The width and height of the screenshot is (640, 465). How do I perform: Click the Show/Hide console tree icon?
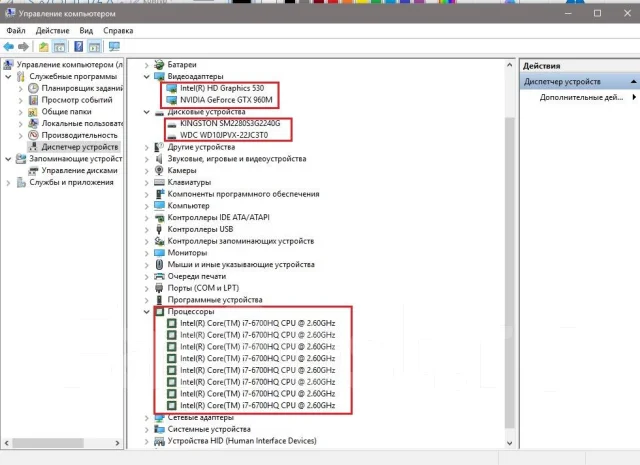(59, 47)
